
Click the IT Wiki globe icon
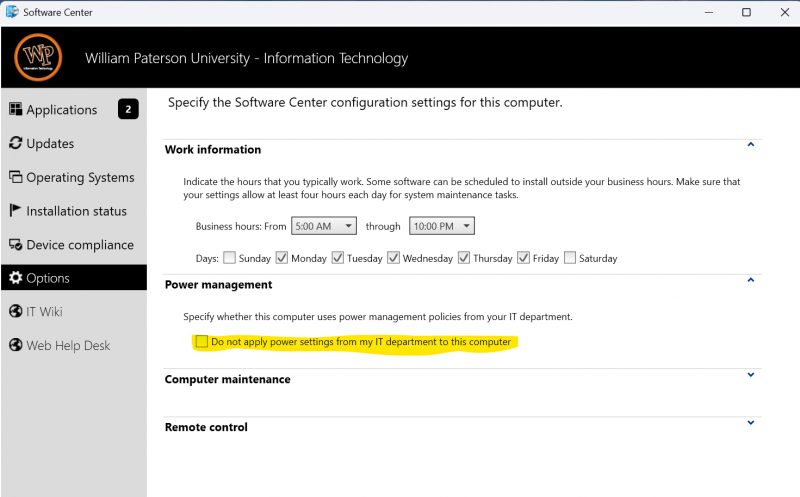(16, 312)
